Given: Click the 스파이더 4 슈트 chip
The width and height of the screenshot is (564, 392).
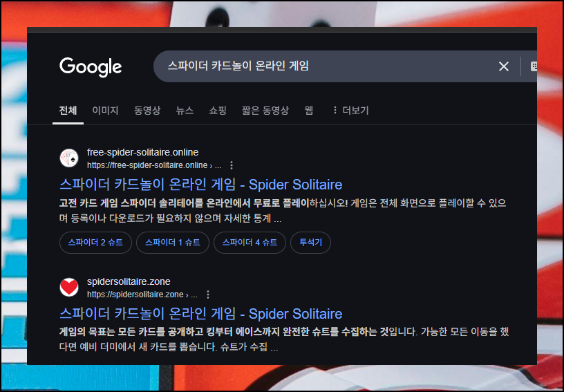Looking at the screenshot, I should pyautogui.click(x=250, y=243).
